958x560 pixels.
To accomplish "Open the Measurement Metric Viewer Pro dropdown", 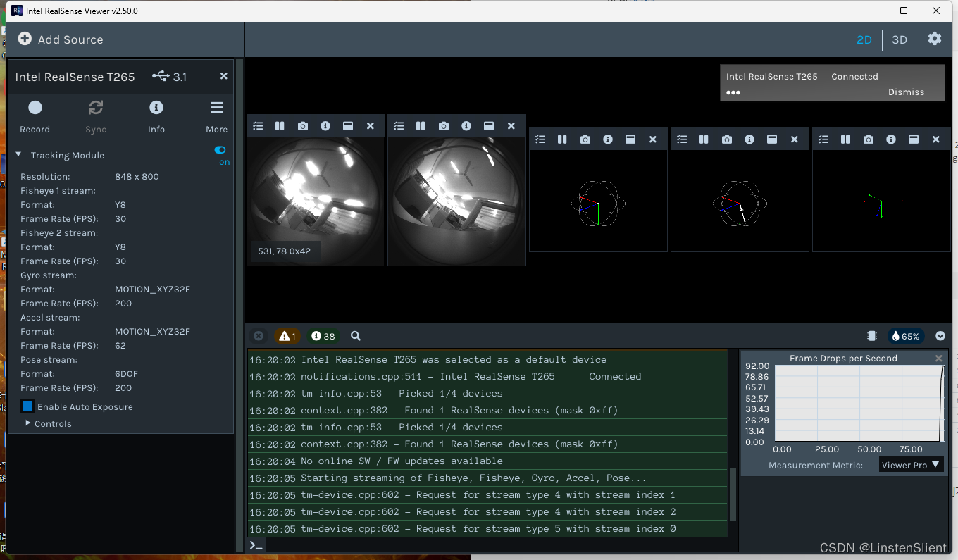I will click(x=912, y=465).
